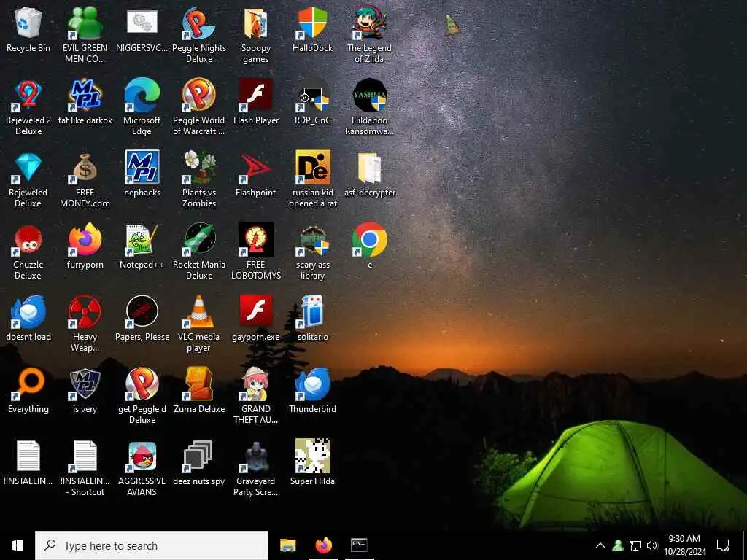The width and height of the screenshot is (747, 560).
Task: Switch to Firefox on the taskbar
Action: pyautogui.click(x=323, y=545)
